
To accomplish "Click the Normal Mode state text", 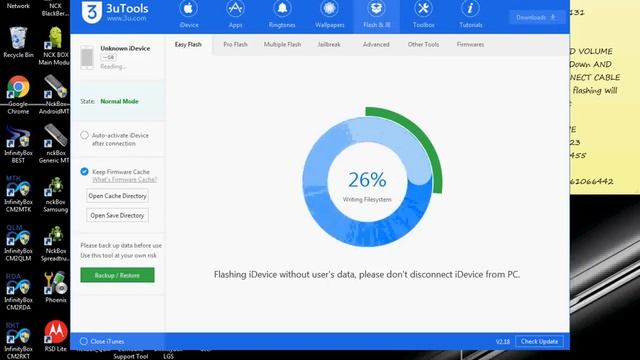I will point(119,101).
